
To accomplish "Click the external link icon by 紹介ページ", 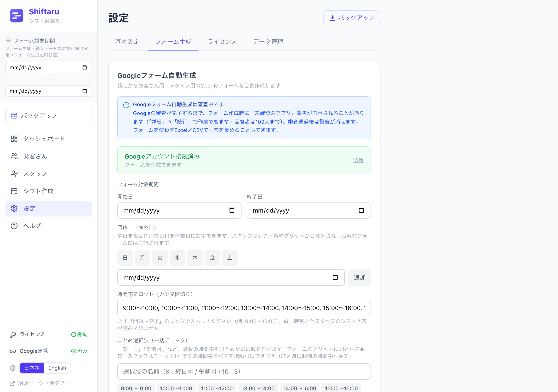I will tap(12, 384).
